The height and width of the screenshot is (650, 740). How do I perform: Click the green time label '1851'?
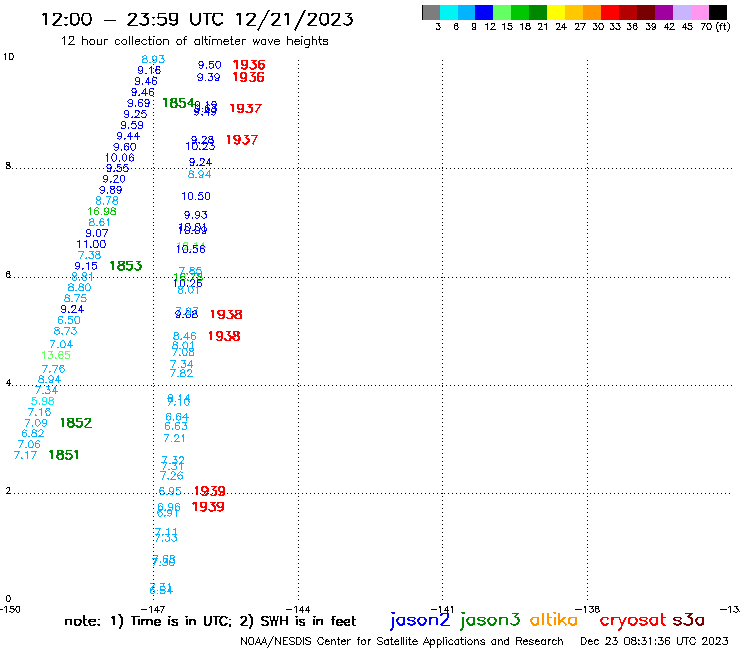pos(64,455)
